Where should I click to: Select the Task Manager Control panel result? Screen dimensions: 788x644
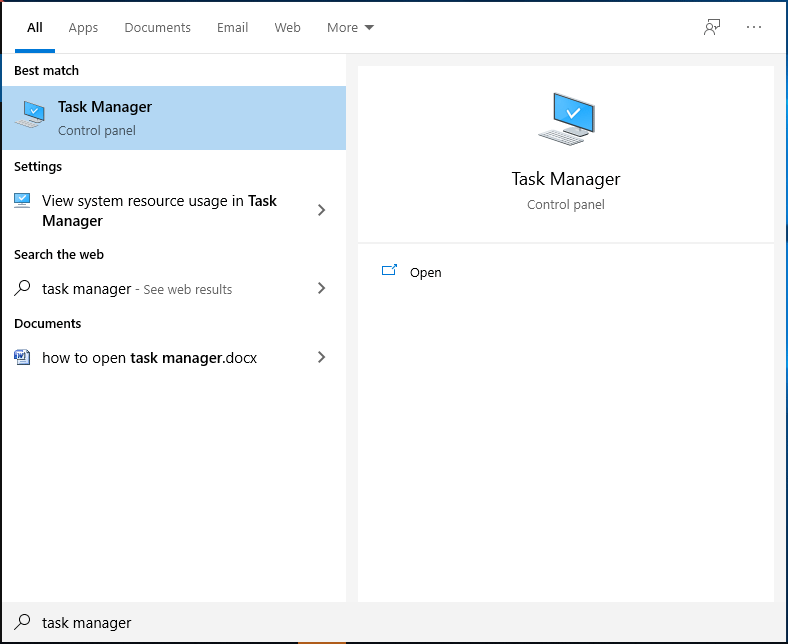[174, 118]
